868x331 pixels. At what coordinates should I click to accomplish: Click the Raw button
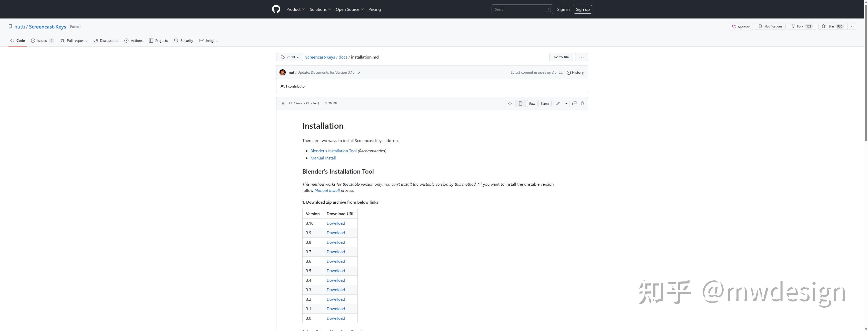532,103
